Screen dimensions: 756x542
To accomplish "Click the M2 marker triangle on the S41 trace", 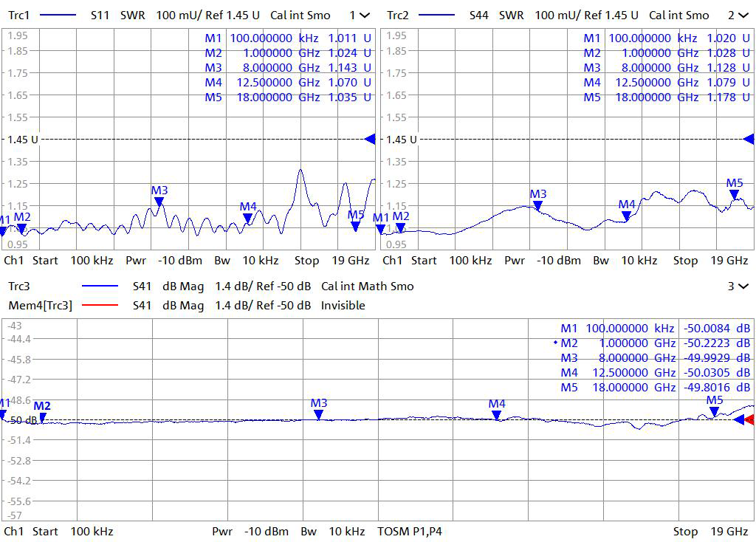I will pyautogui.click(x=42, y=417).
